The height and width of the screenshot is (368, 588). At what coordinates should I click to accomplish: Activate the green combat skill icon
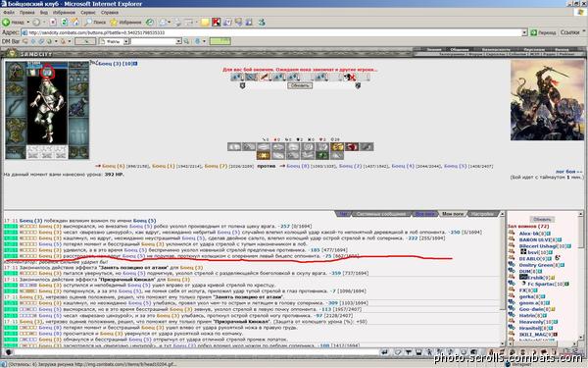(322, 155)
